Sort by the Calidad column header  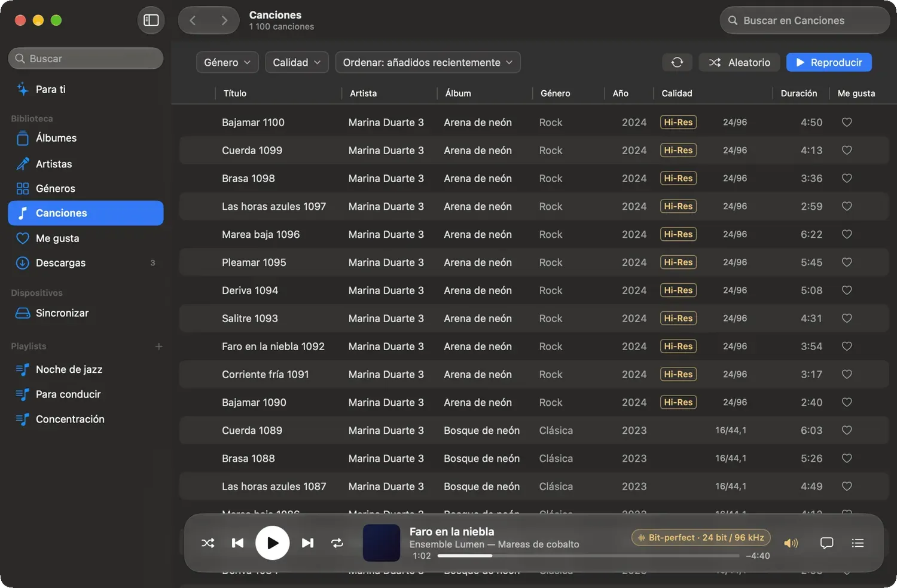677,93
